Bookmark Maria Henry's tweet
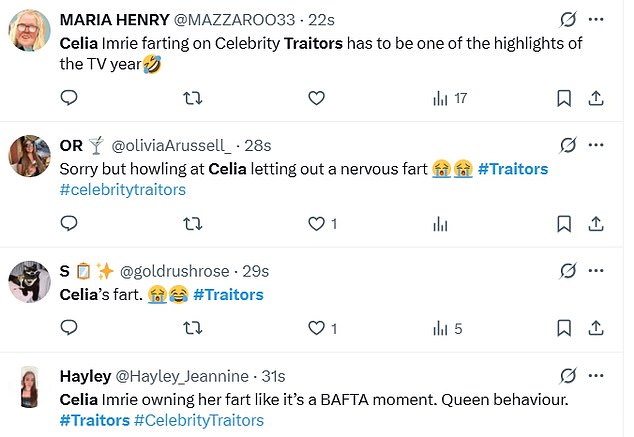 click(x=564, y=98)
